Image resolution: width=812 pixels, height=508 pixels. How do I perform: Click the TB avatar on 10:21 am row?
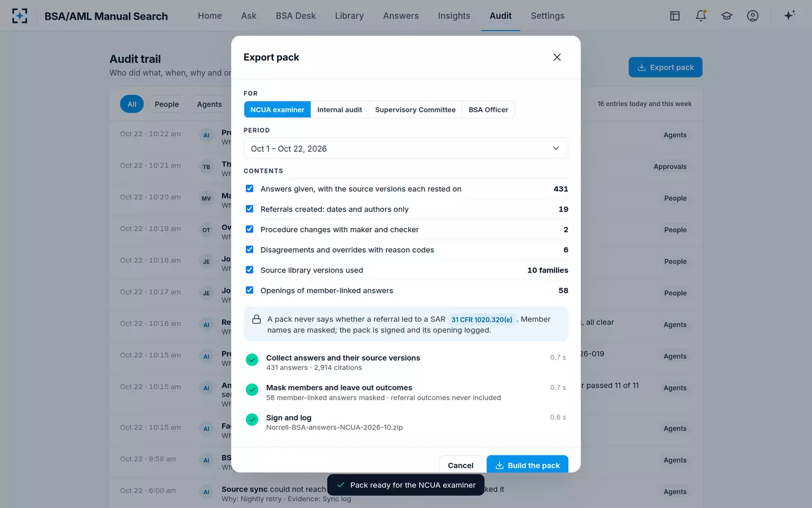point(206,167)
